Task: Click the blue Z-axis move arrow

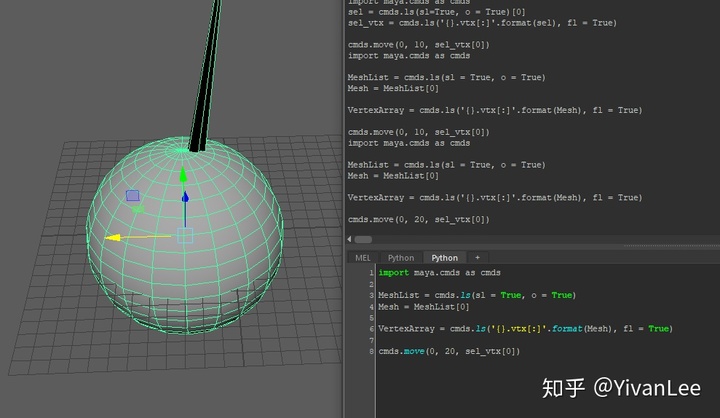Action: (185, 197)
